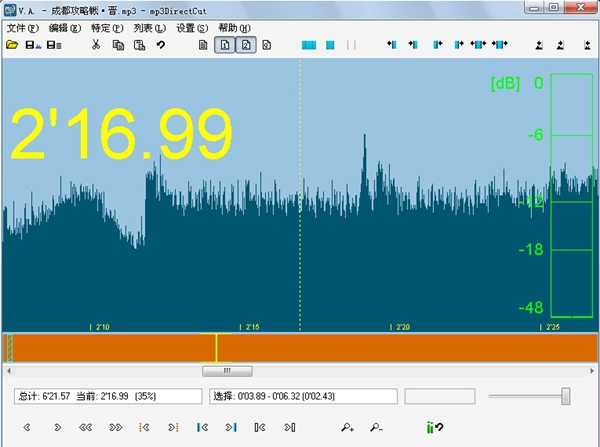Open the 特定(P) menu
600x447 pixels.
coord(107,28)
